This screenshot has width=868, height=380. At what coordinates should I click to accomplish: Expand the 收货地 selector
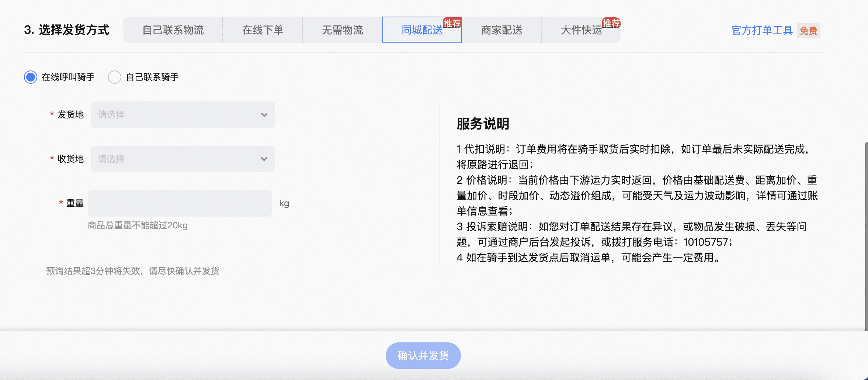click(x=183, y=159)
